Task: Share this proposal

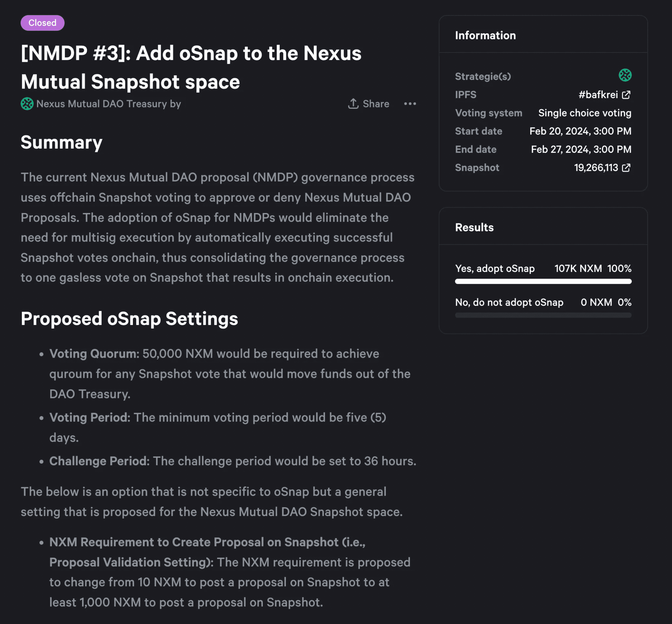Action: [x=368, y=104]
